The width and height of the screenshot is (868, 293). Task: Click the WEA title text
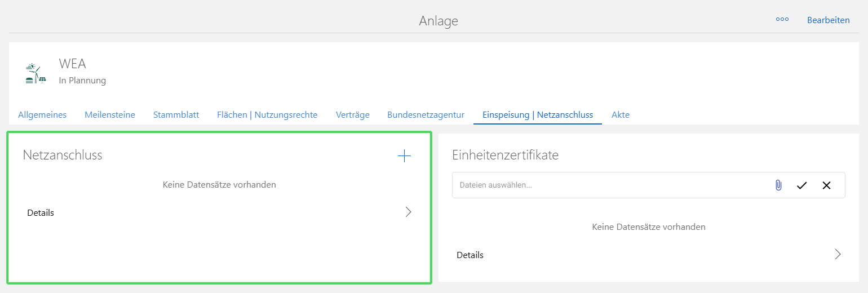tap(73, 64)
